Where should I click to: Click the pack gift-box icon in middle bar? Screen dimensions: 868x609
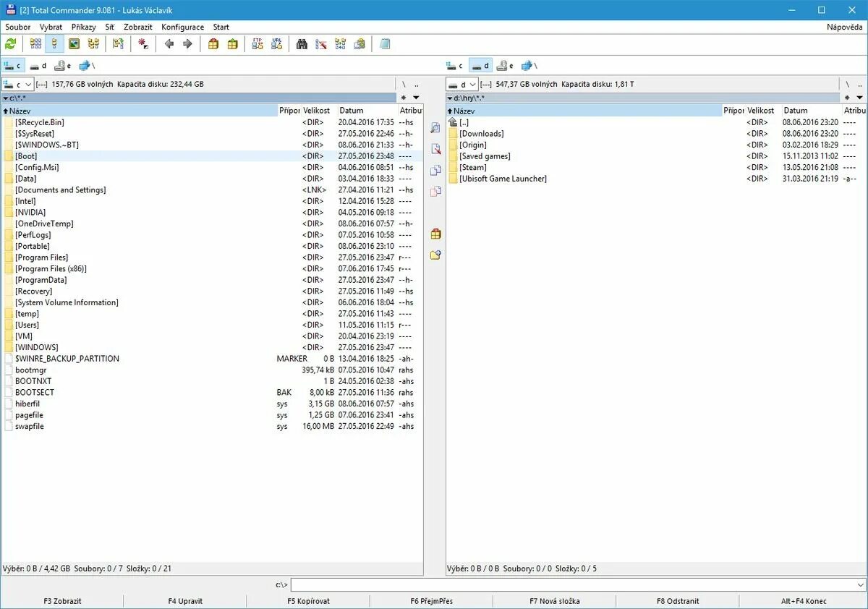[435, 234]
